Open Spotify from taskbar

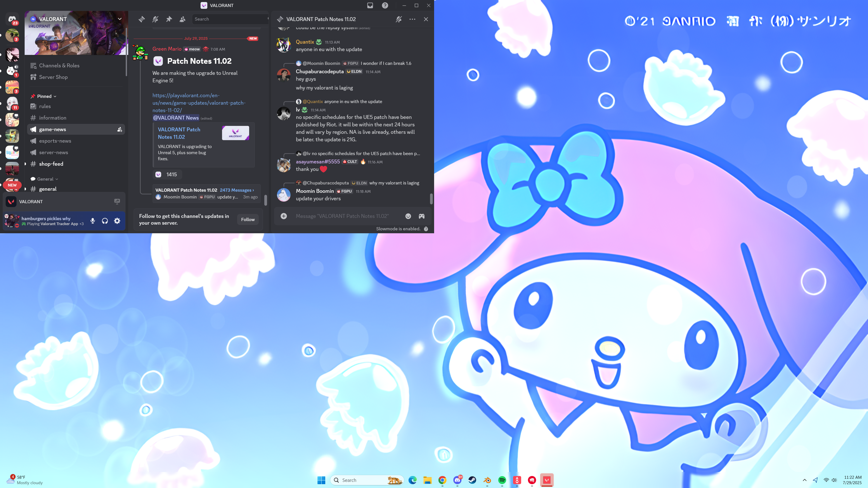[502, 480]
